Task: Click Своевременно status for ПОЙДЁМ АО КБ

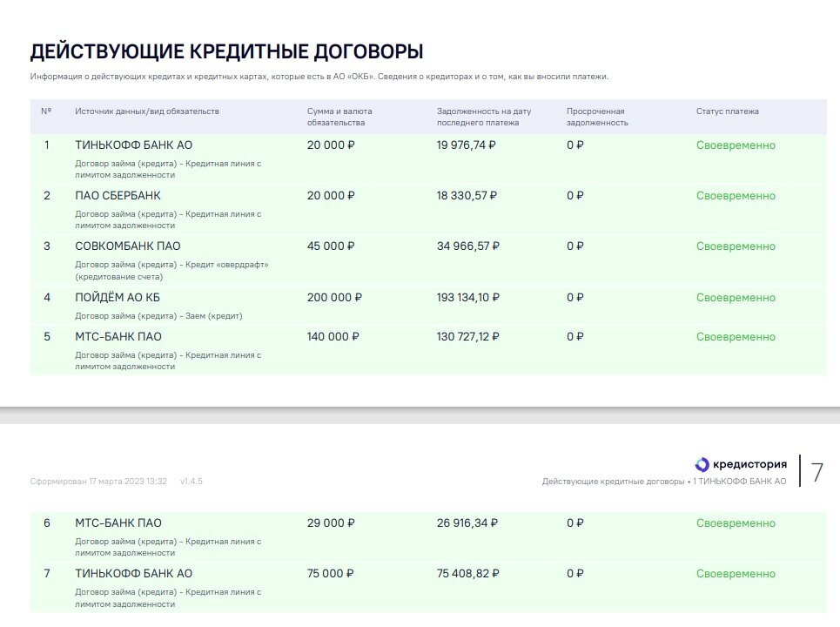Action: point(736,298)
